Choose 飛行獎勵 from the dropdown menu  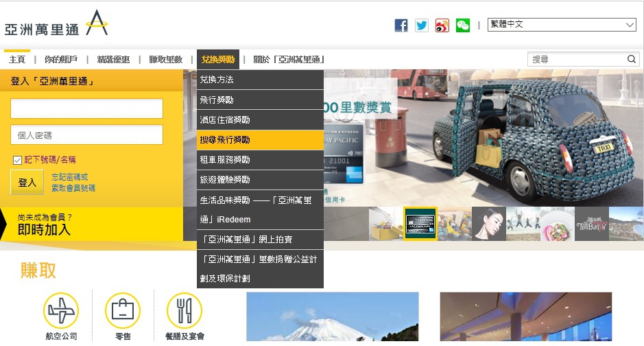click(260, 100)
